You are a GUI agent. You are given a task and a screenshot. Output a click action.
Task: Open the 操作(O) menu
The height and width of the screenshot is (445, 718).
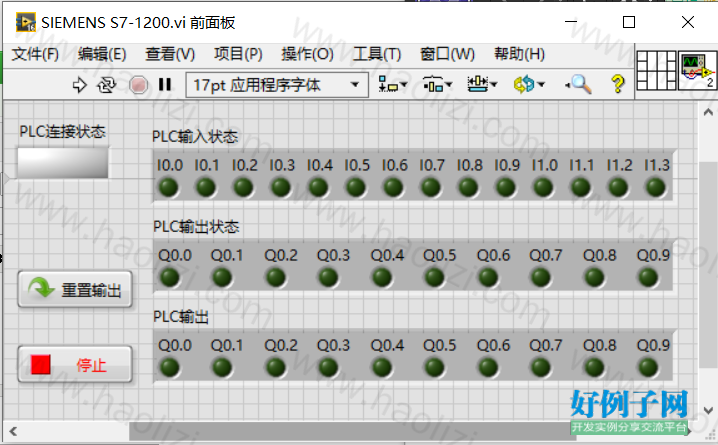click(307, 54)
